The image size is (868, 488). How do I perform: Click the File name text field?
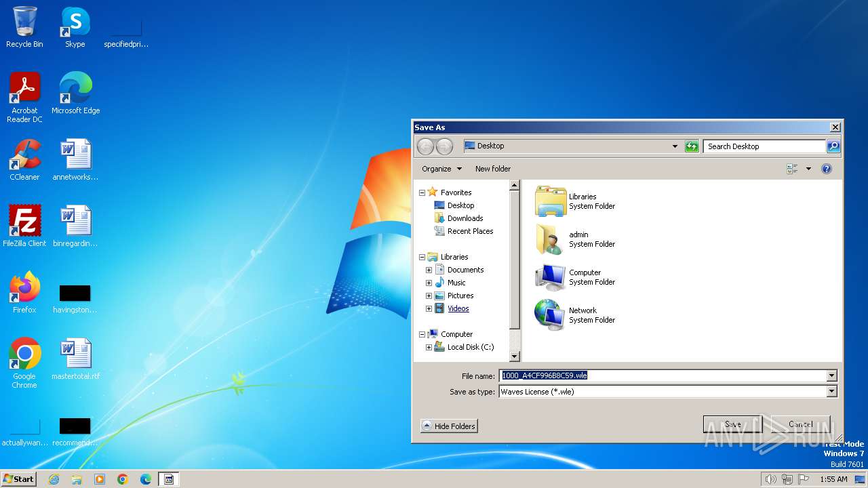[663, 375]
